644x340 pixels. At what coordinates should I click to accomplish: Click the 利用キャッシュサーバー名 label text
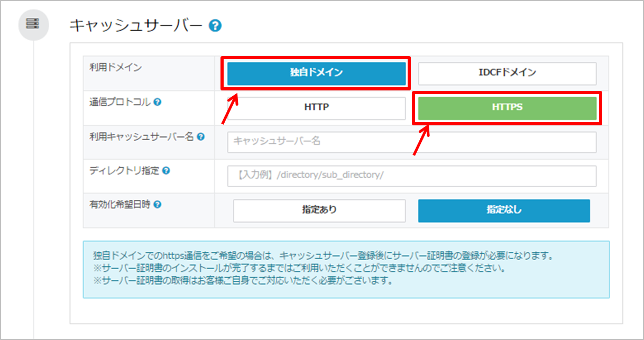click(141, 136)
